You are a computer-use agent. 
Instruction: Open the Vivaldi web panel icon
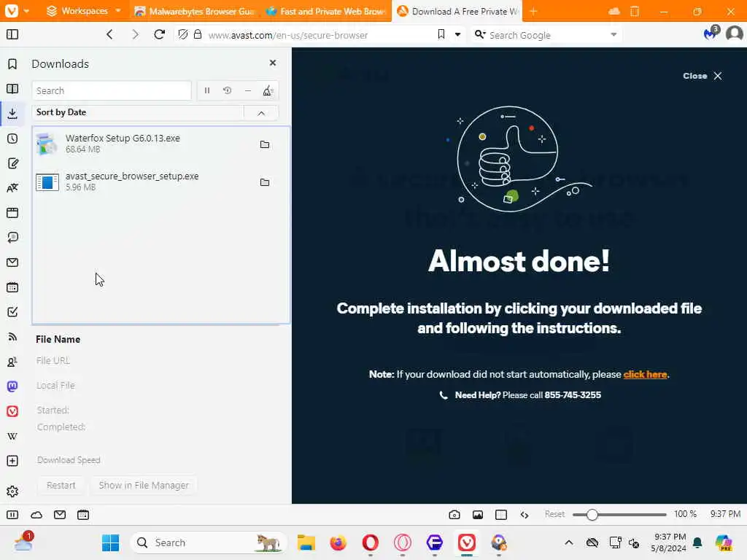12,411
